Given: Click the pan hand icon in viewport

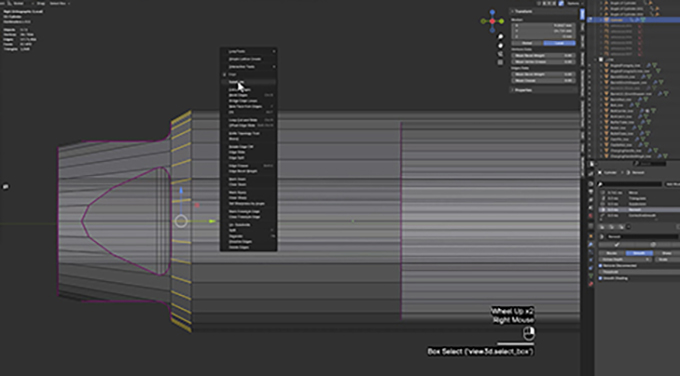Looking at the screenshot, I should (x=500, y=46).
